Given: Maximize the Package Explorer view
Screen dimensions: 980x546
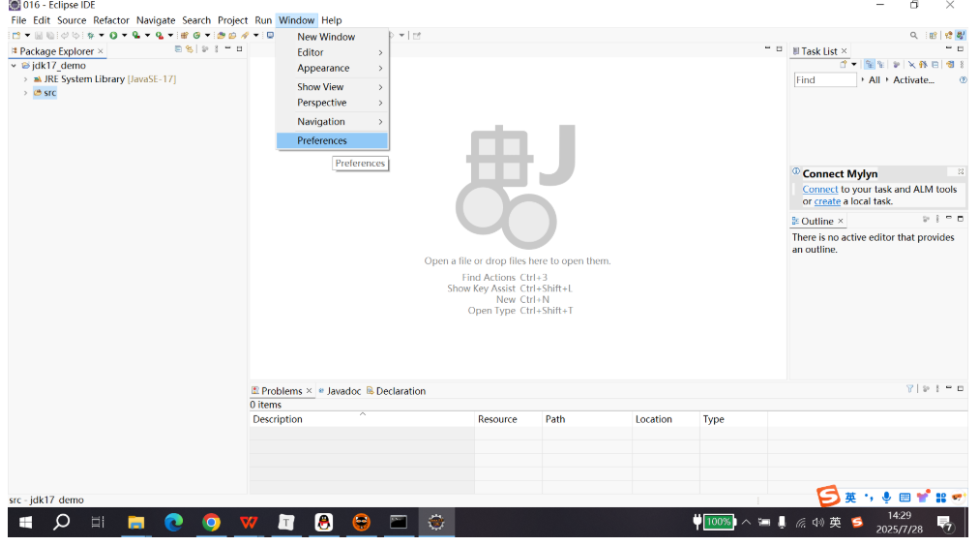Looking at the screenshot, I should 239,48.
